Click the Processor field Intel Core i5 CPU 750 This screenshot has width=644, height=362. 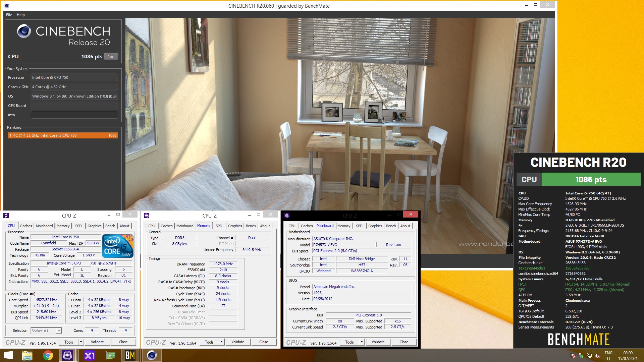[x=74, y=77]
